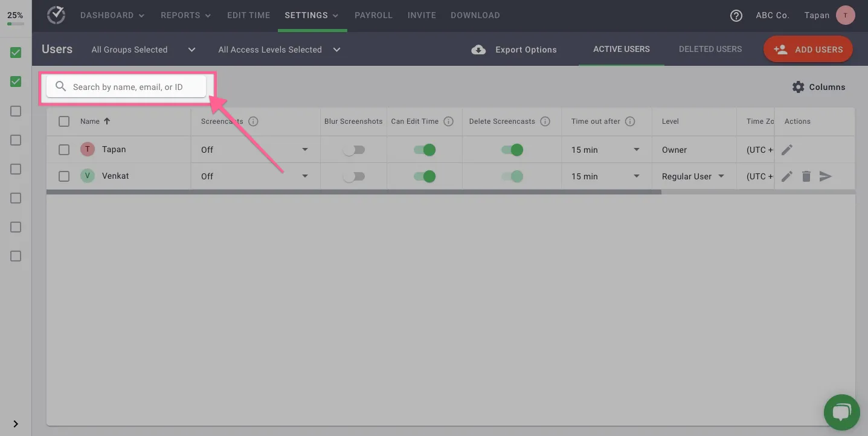Click the info icon next to Screencasts
The height and width of the screenshot is (436, 868).
tap(253, 121)
